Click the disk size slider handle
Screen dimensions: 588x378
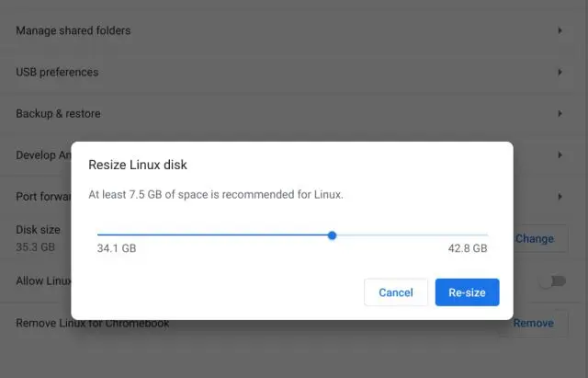click(x=332, y=235)
